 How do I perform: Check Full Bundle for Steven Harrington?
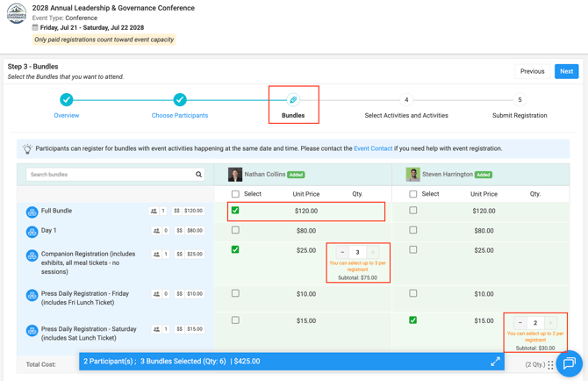point(412,211)
